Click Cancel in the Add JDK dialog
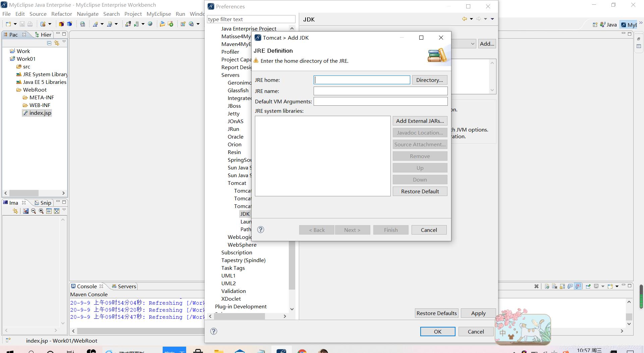The image size is (644, 353). [x=429, y=230]
